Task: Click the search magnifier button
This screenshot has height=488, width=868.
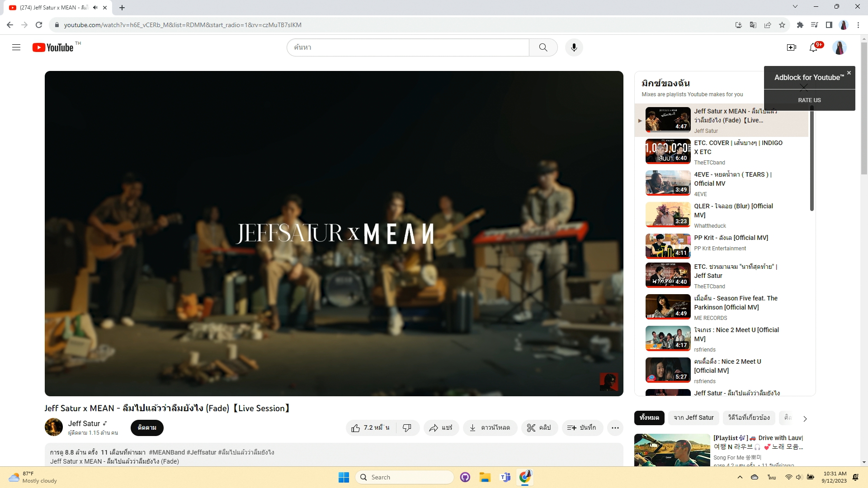Action: [543, 47]
